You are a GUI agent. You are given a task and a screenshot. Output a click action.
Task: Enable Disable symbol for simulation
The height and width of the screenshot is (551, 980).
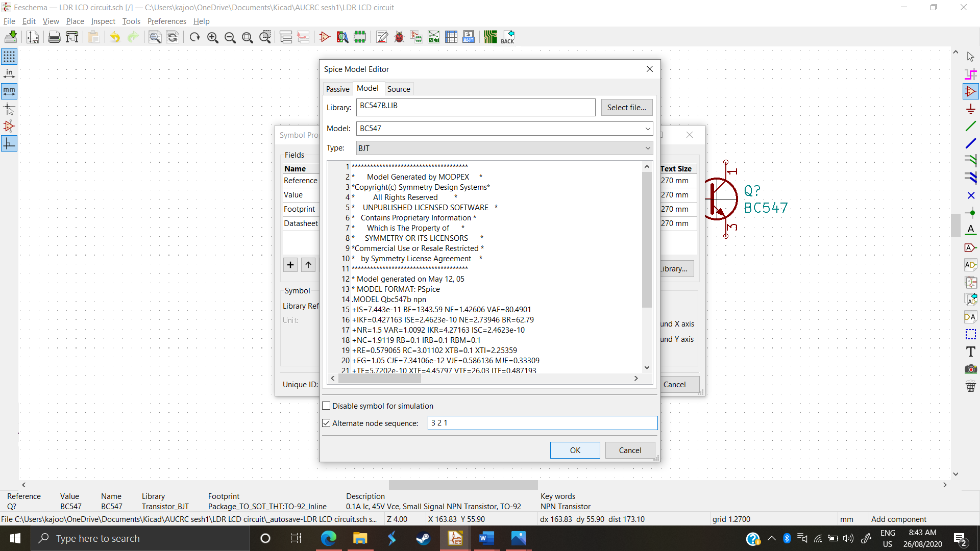(327, 406)
